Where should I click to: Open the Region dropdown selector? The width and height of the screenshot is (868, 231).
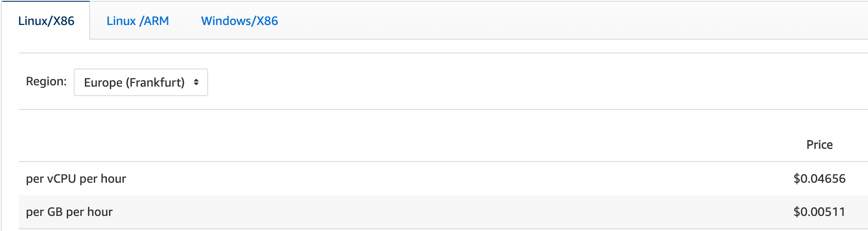141,82
